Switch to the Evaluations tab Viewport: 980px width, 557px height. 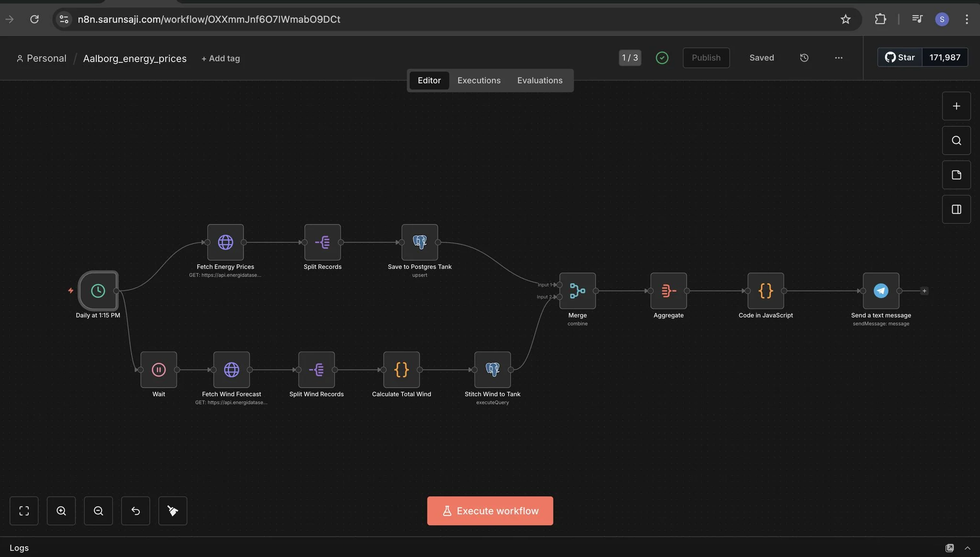(x=539, y=80)
